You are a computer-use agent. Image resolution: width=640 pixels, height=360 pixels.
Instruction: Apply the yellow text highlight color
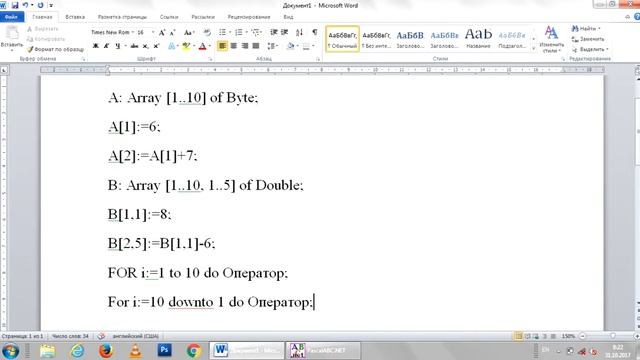point(186,46)
